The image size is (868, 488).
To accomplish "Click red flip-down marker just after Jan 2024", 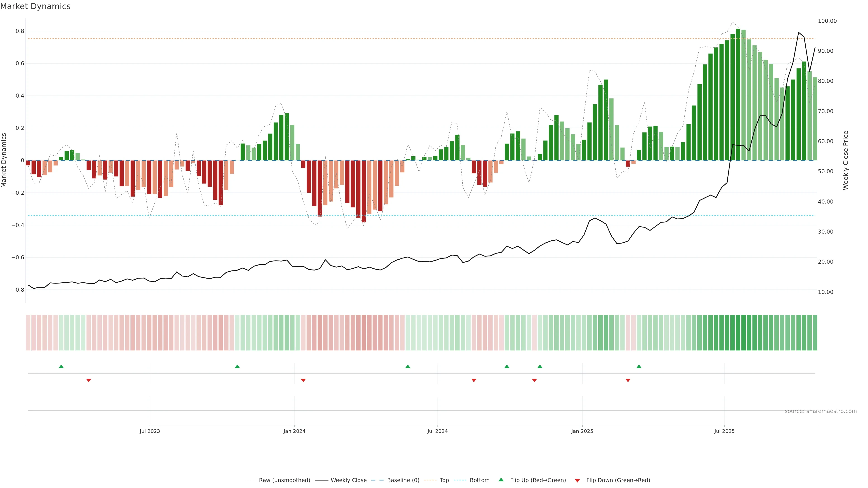I will coord(303,380).
